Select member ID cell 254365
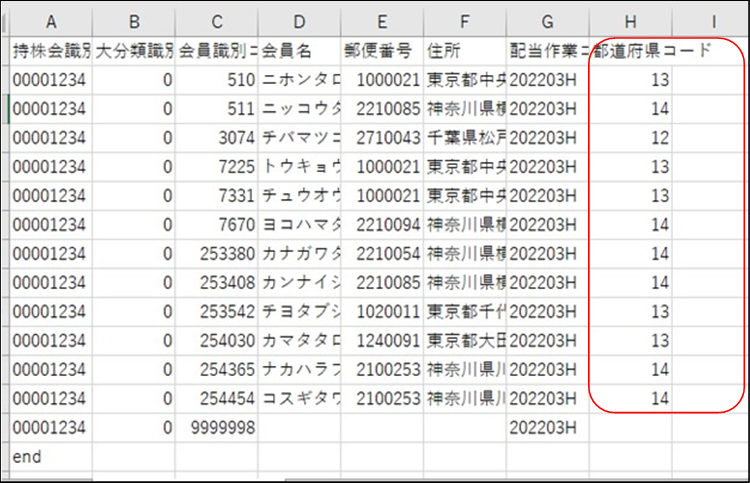This screenshot has width=750, height=483. point(216,370)
